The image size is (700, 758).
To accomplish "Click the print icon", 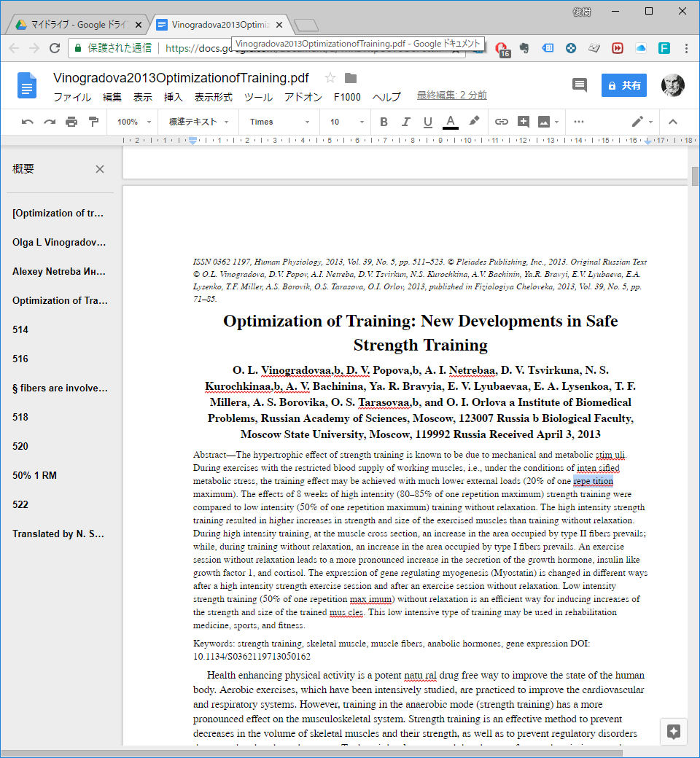I will (x=71, y=122).
